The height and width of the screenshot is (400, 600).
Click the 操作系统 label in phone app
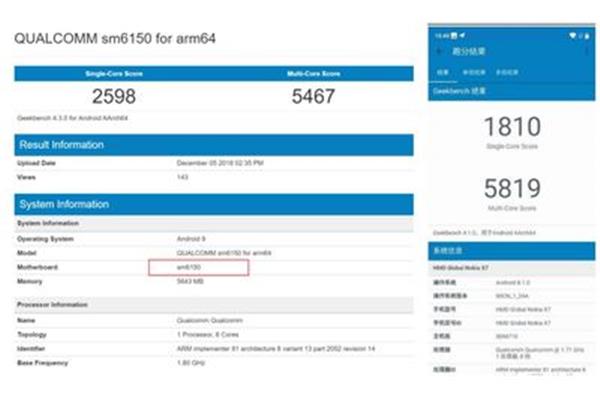pos(444,283)
